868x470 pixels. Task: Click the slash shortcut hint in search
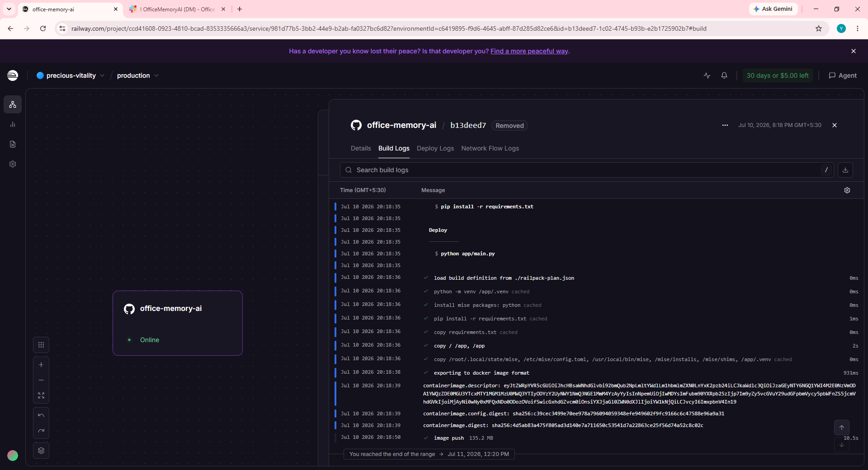point(826,170)
